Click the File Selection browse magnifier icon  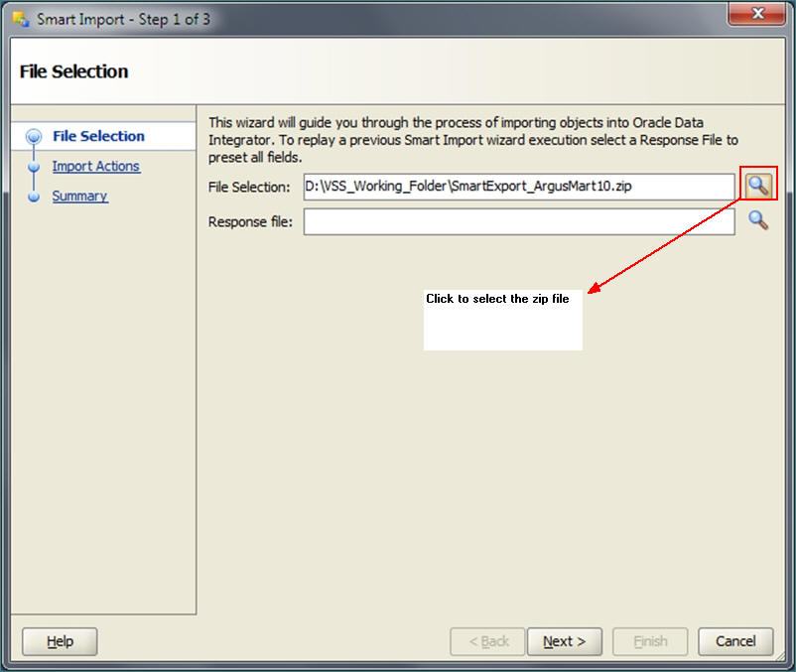click(758, 186)
